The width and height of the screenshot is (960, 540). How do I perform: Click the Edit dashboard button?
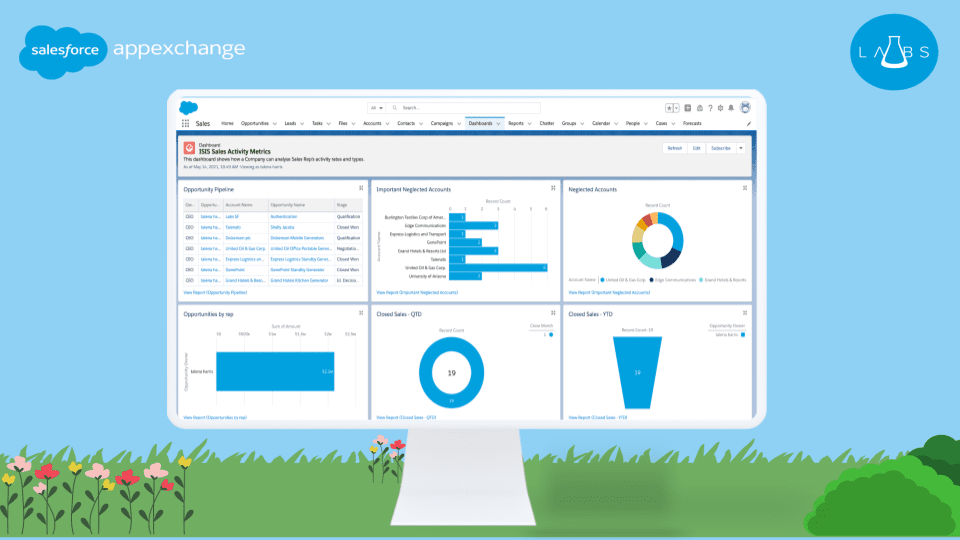coord(696,148)
